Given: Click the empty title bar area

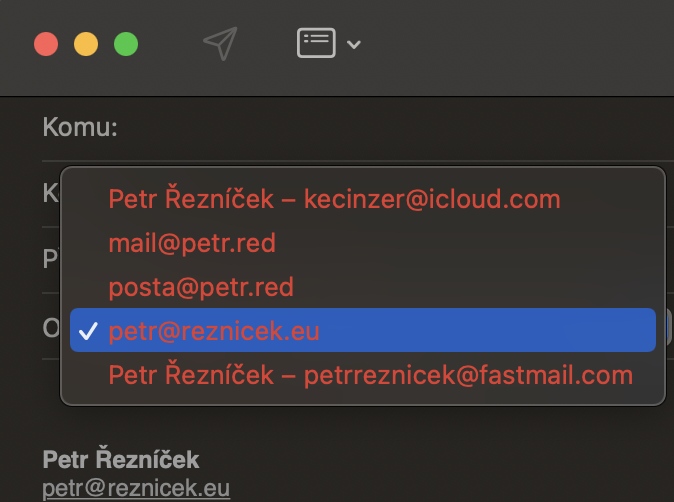Looking at the screenshot, I should click(520, 44).
